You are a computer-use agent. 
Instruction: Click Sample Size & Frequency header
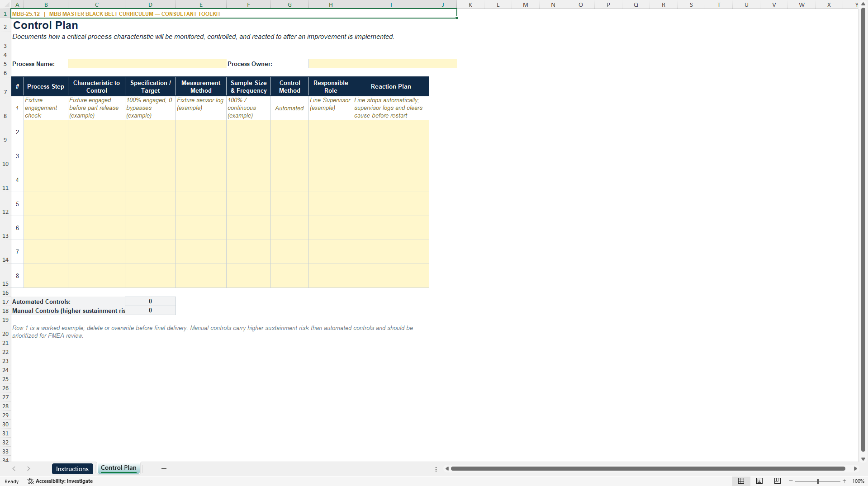click(x=248, y=86)
